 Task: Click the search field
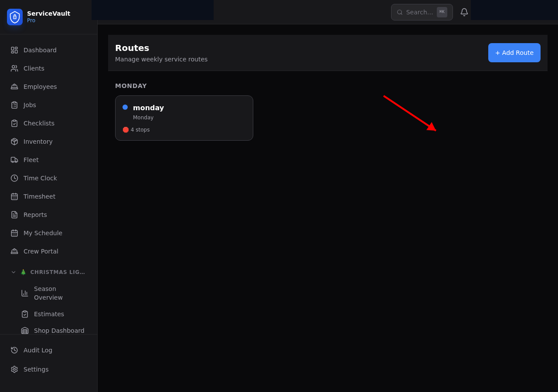click(418, 12)
